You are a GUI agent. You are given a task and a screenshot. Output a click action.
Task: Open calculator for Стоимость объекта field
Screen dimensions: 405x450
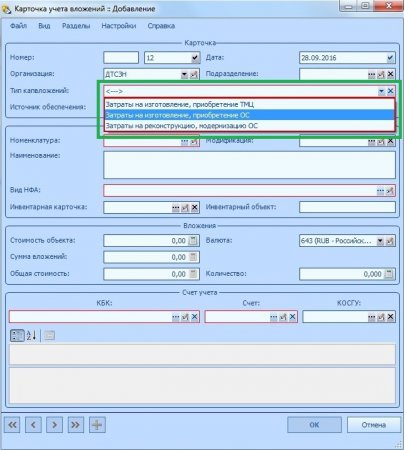pos(193,241)
